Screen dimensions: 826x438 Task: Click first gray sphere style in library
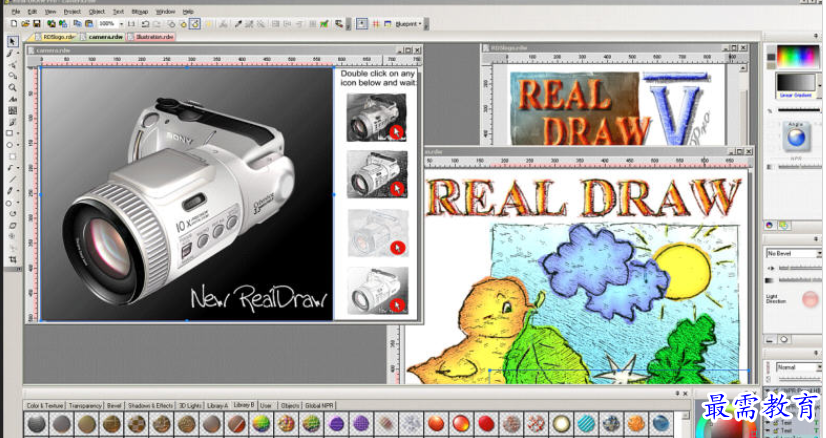pos(36,423)
